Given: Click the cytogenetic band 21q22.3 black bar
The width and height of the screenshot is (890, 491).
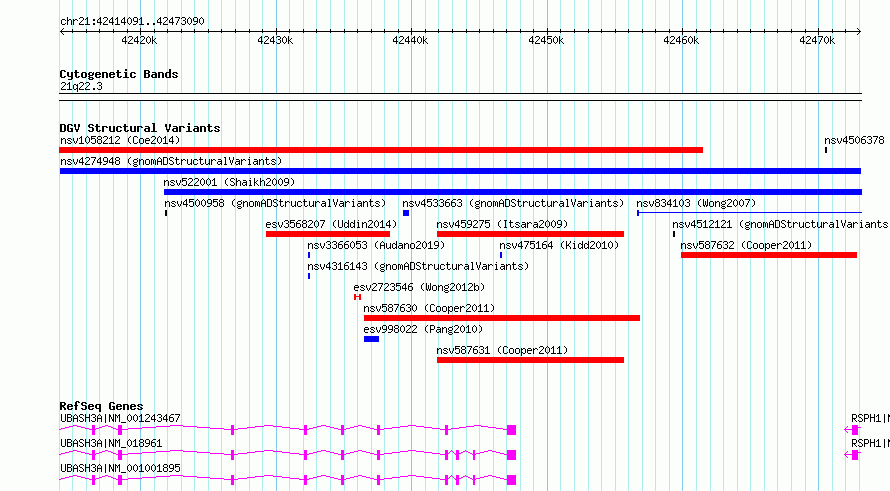Looking at the screenshot, I should click(x=460, y=97).
